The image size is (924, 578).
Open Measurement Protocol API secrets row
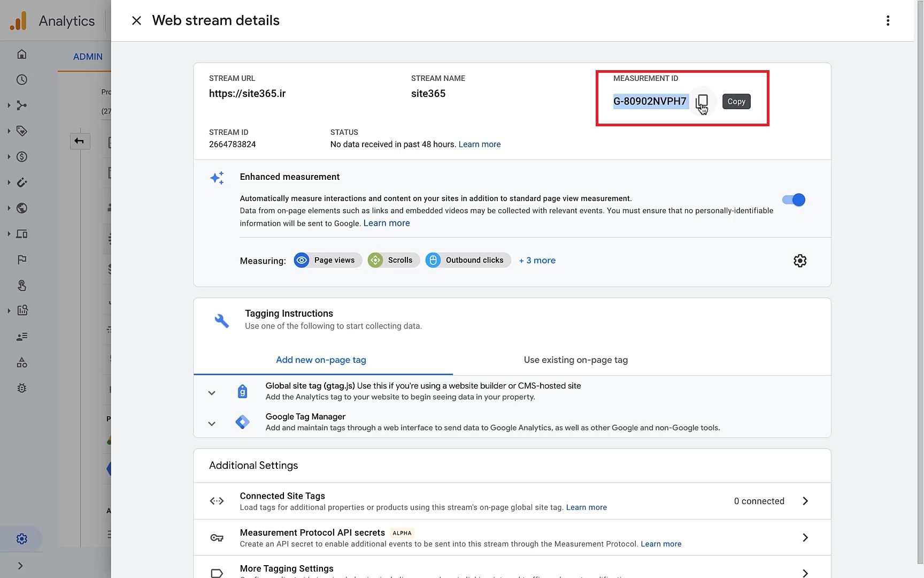point(512,537)
